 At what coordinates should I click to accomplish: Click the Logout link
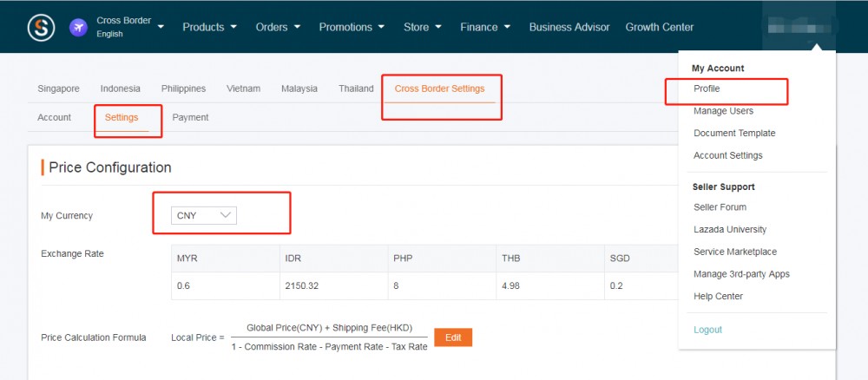[707, 330]
